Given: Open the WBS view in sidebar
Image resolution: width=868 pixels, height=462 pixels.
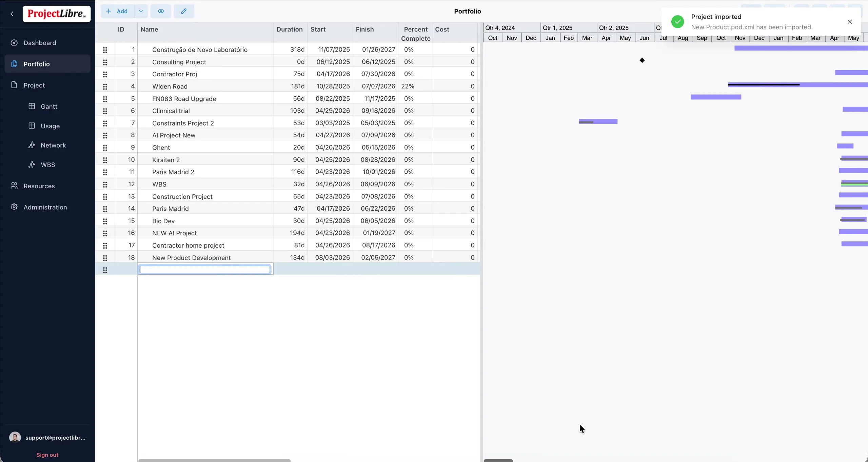Looking at the screenshot, I should [48, 165].
